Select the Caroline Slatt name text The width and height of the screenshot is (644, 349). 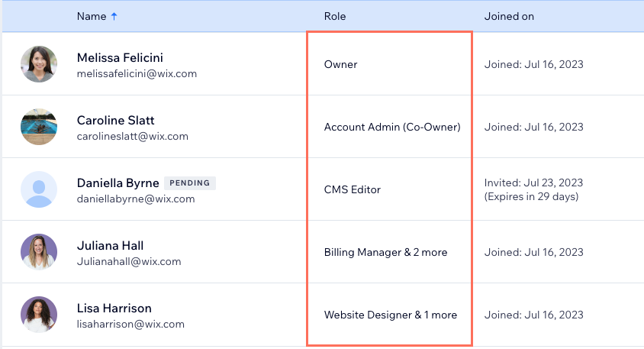(115, 121)
